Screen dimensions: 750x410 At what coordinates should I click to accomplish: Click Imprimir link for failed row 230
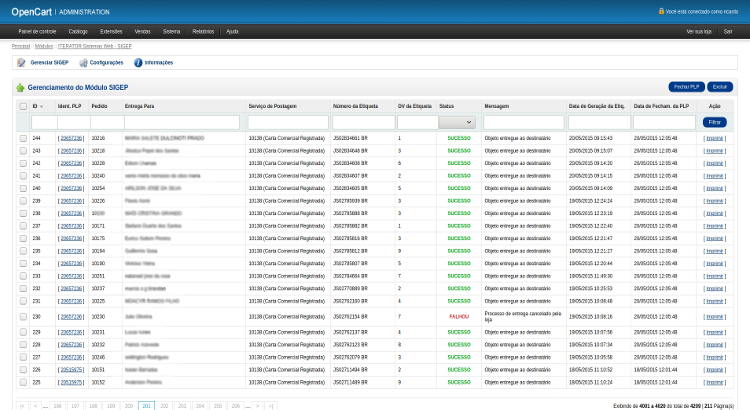[x=715, y=317]
